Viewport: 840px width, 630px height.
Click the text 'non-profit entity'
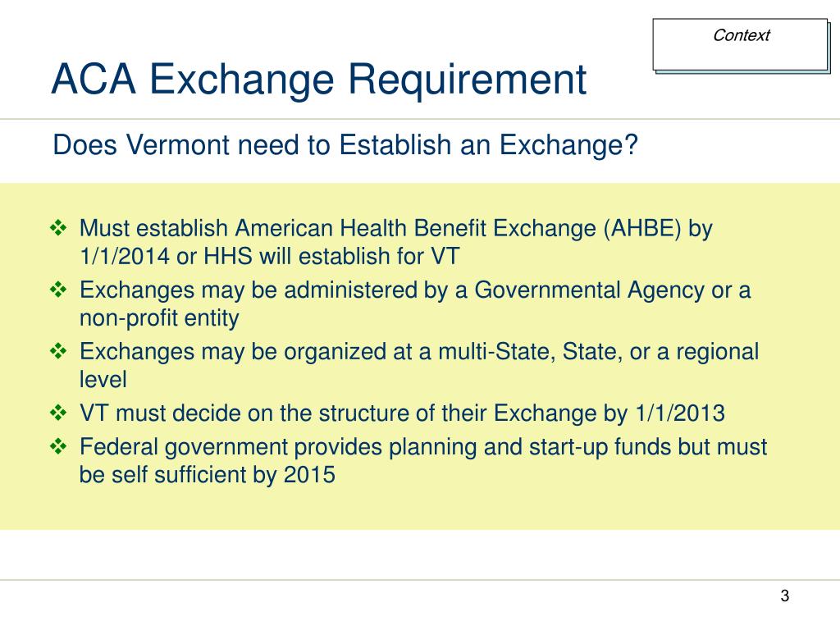click(x=159, y=318)
